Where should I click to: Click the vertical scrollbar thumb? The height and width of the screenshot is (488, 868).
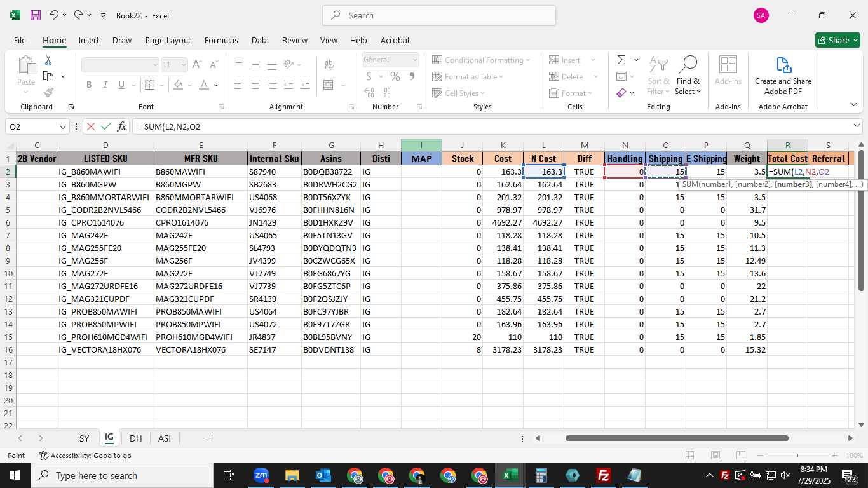coord(861,220)
